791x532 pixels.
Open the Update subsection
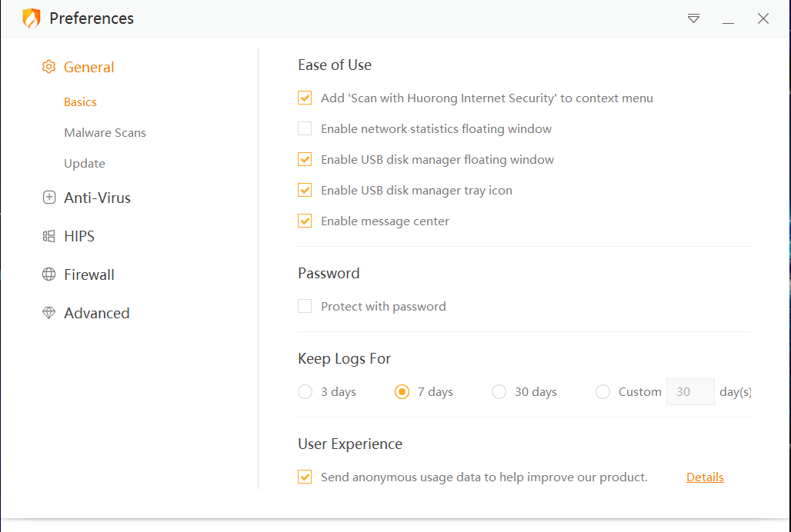point(85,163)
